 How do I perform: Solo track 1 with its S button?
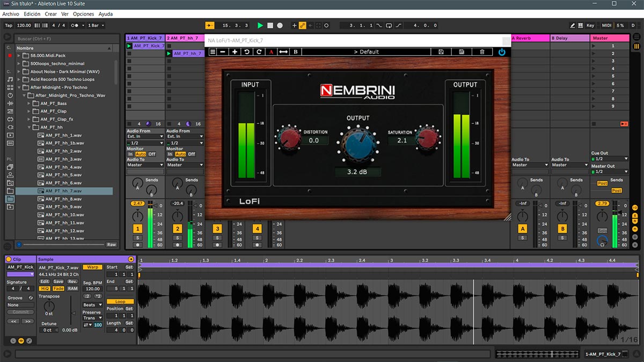[x=138, y=238]
